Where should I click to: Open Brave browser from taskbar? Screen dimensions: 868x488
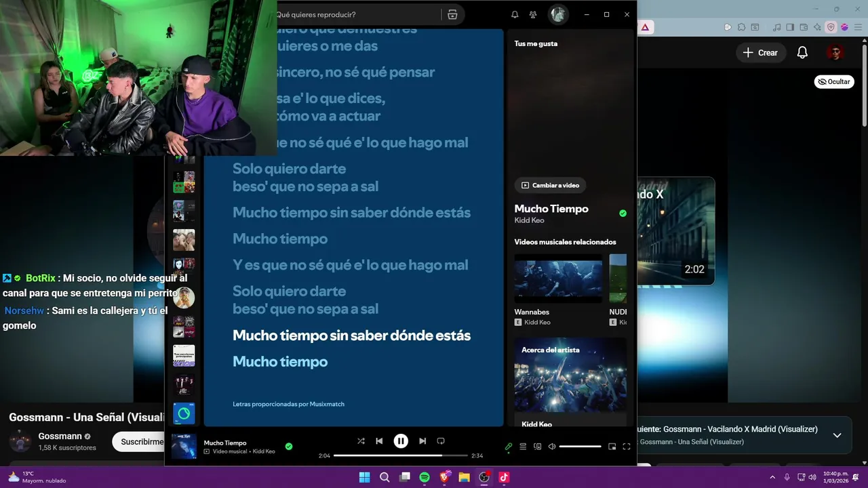[x=445, y=477]
